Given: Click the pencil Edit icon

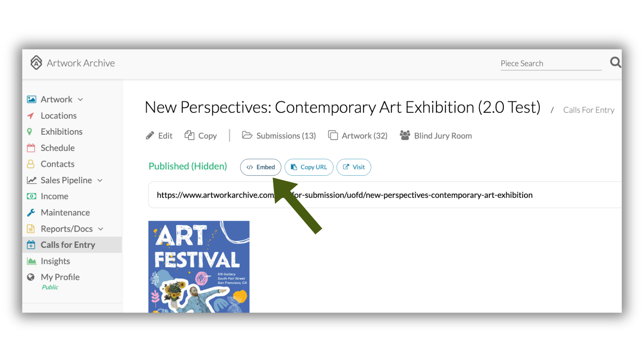Looking at the screenshot, I should tap(150, 135).
